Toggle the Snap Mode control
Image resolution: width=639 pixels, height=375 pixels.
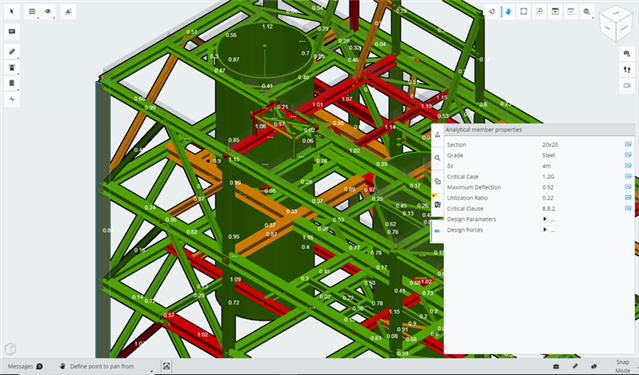pos(622,366)
